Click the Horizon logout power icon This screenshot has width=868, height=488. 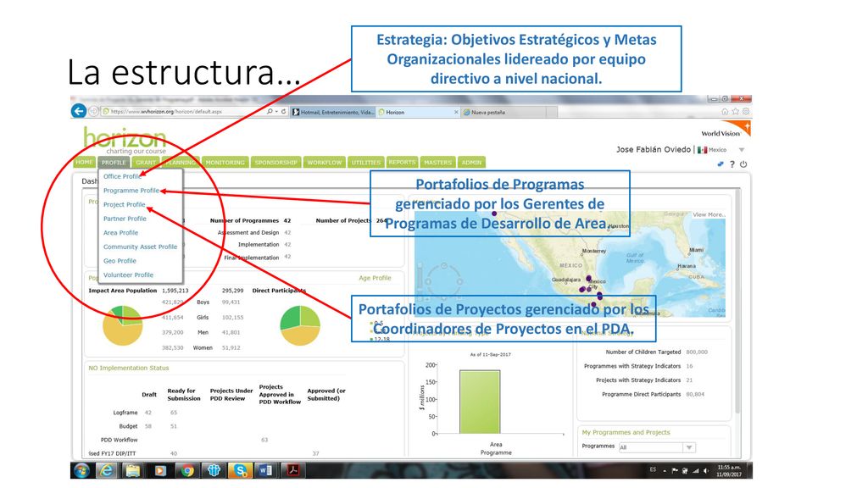743,164
